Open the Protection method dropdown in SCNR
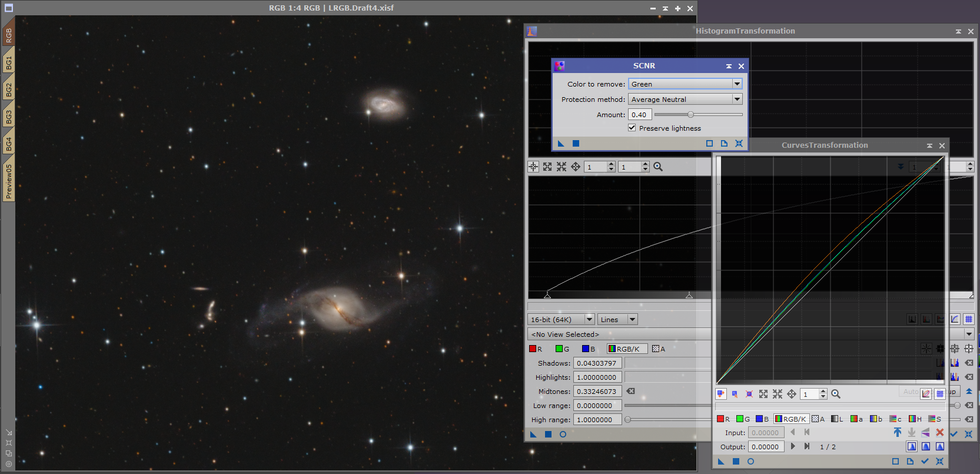This screenshot has height=474, width=980. point(686,99)
